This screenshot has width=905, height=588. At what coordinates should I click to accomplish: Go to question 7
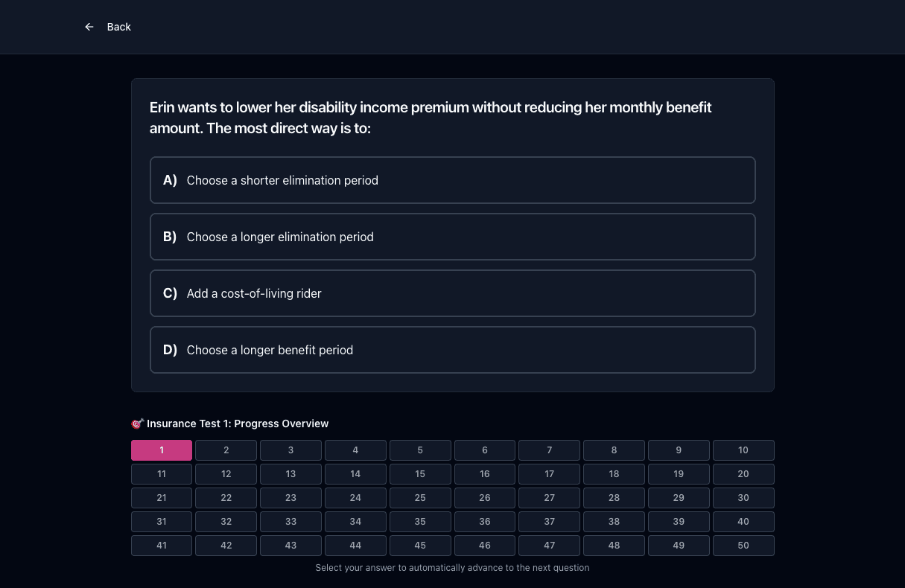(550, 450)
